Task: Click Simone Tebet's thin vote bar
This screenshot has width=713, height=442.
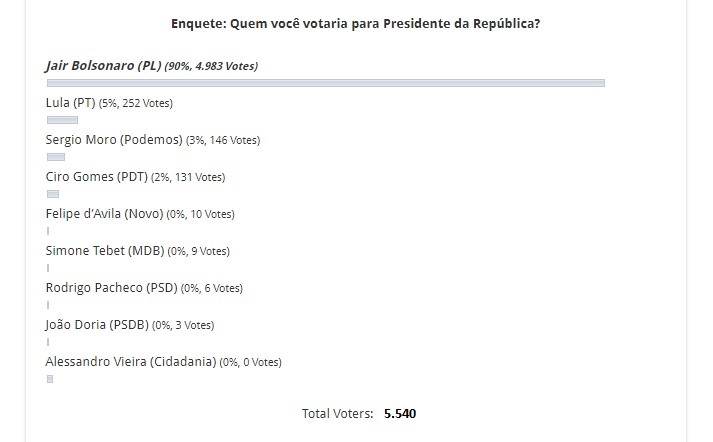Action: tap(48, 268)
